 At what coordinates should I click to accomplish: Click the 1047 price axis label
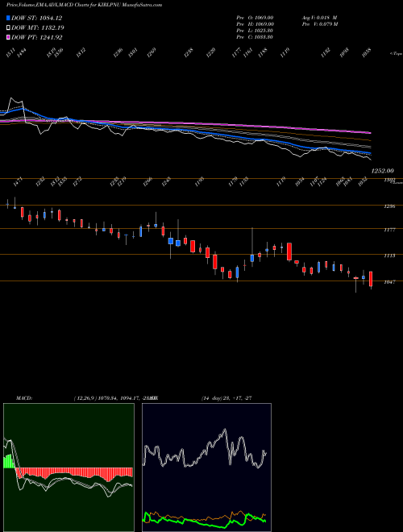click(x=390, y=282)
